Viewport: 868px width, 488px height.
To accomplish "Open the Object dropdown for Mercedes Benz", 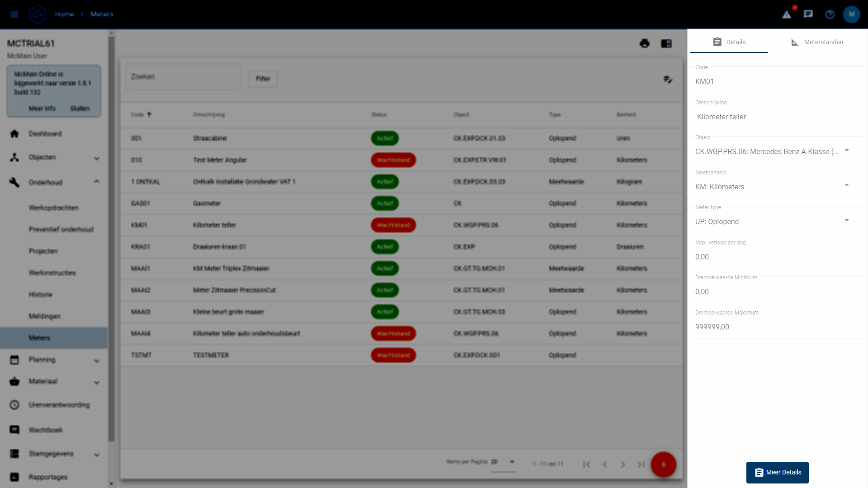I will [x=847, y=150].
